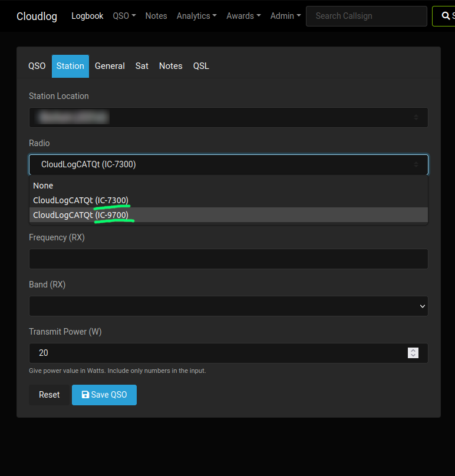Screen dimensions: 455x476
Task: Expand the Admin menu
Action: click(x=285, y=16)
